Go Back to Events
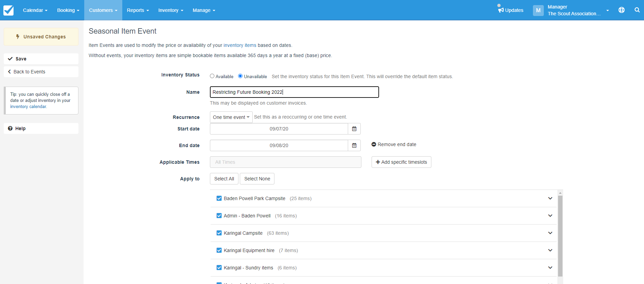644x284 pixels. click(41, 72)
